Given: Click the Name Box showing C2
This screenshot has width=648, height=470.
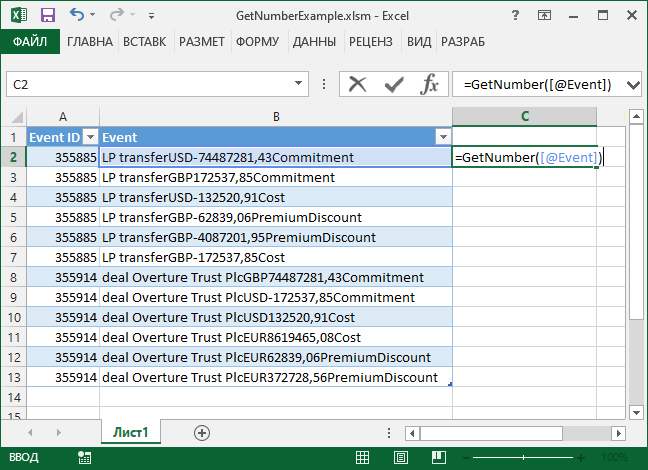Looking at the screenshot, I should (x=149, y=84).
